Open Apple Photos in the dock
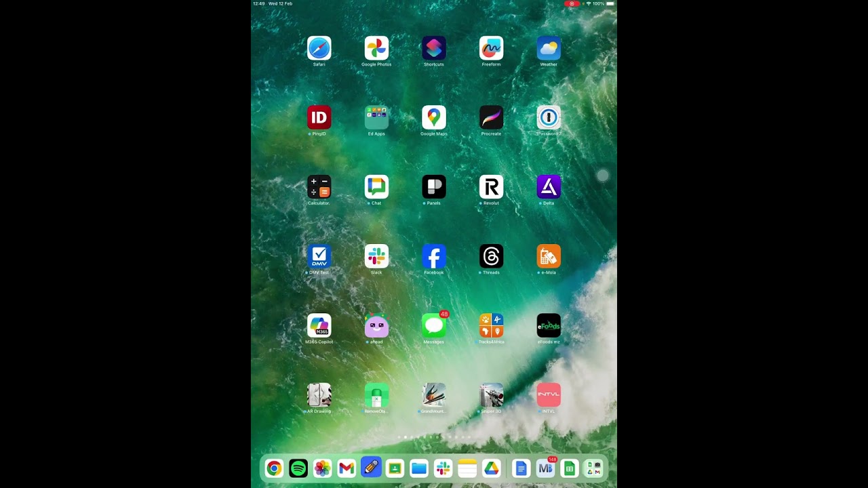 (323, 468)
